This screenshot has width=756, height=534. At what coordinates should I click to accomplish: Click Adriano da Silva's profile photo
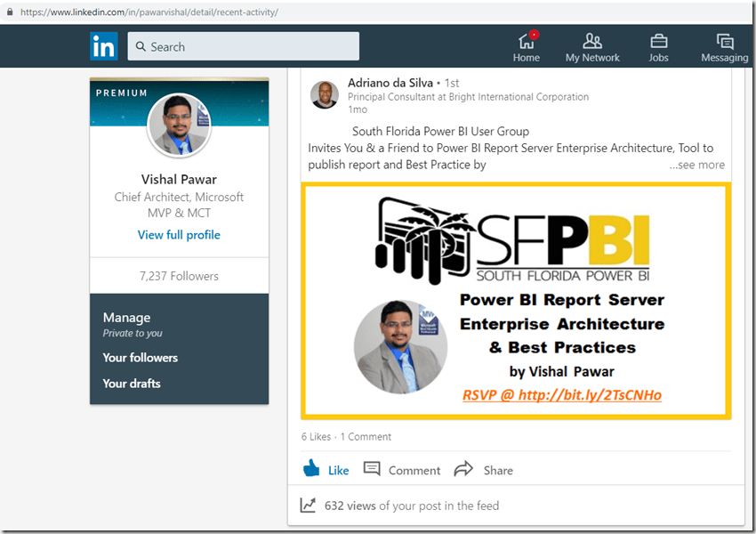click(325, 94)
